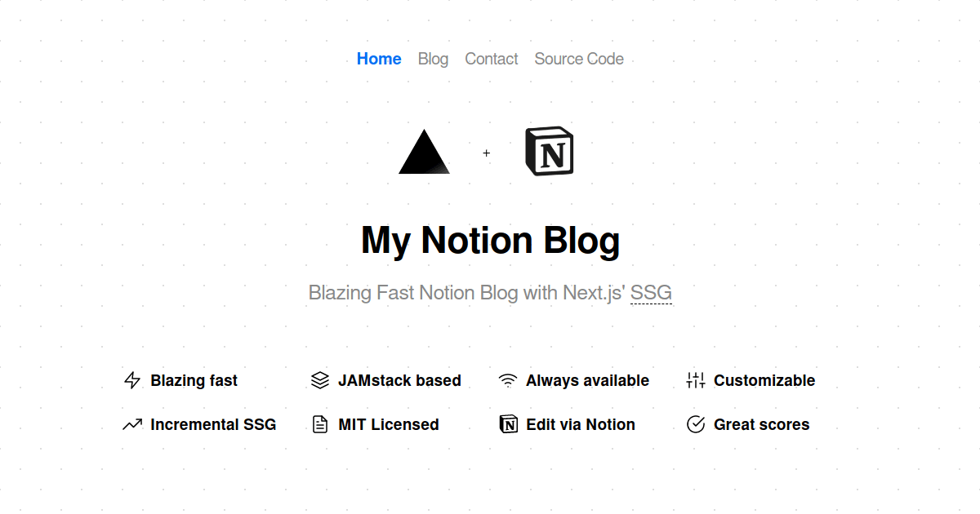
Task: Click the lightning bolt icon next to Blazing fast
Action: (132, 380)
